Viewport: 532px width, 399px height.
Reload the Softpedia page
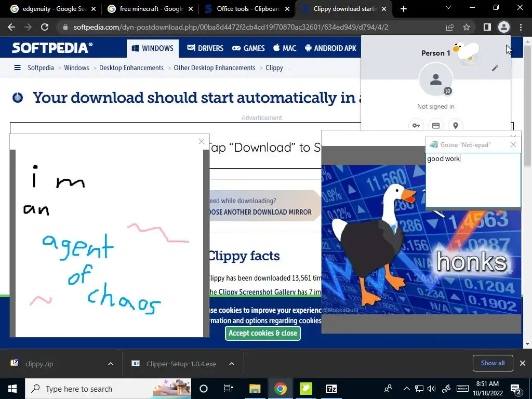(x=45, y=27)
